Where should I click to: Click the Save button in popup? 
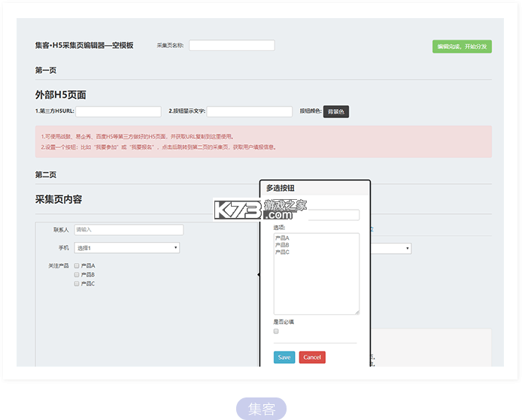coord(284,357)
